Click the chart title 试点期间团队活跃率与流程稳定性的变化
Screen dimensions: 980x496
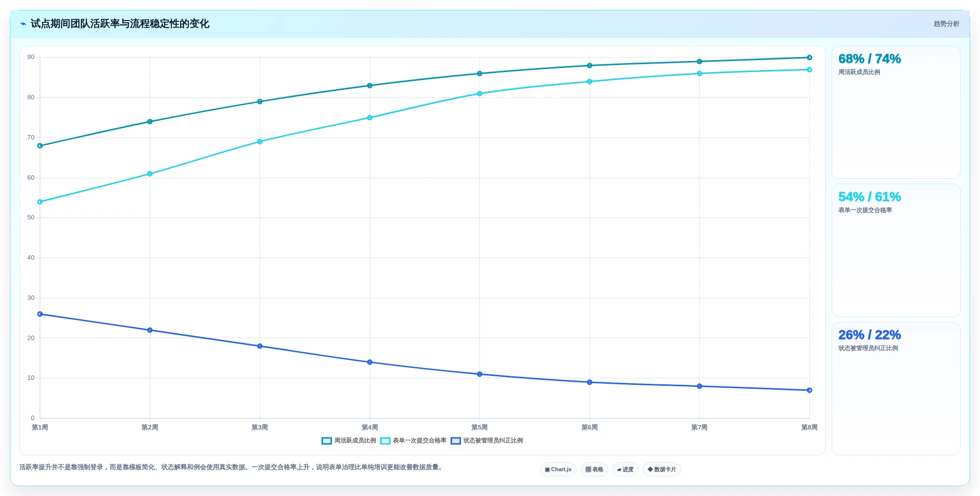(x=120, y=24)
